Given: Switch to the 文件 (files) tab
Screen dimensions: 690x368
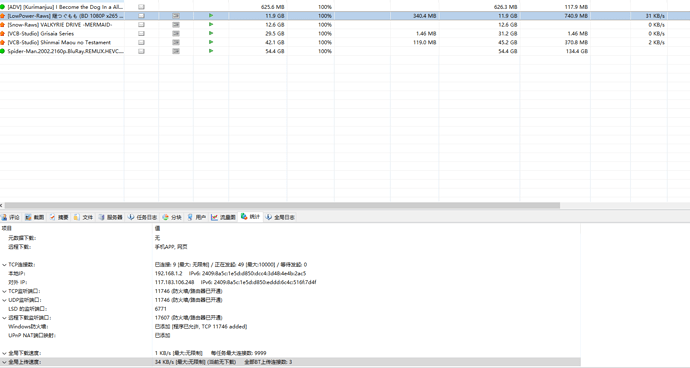Looking at the screenshot, I should click(x=83, y=217).
